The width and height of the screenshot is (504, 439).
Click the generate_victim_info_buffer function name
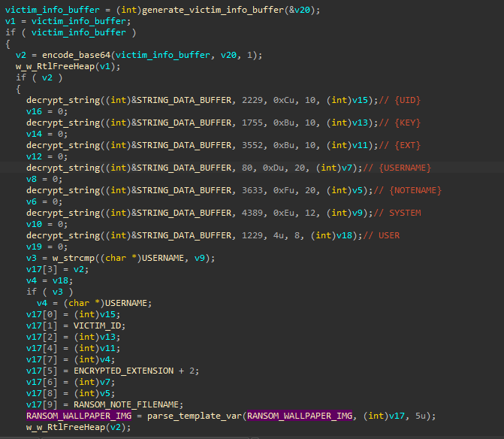point(199,9)
